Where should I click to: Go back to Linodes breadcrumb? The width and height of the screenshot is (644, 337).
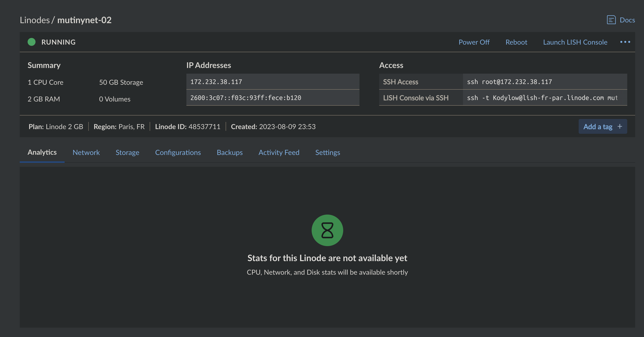[35, 20]
